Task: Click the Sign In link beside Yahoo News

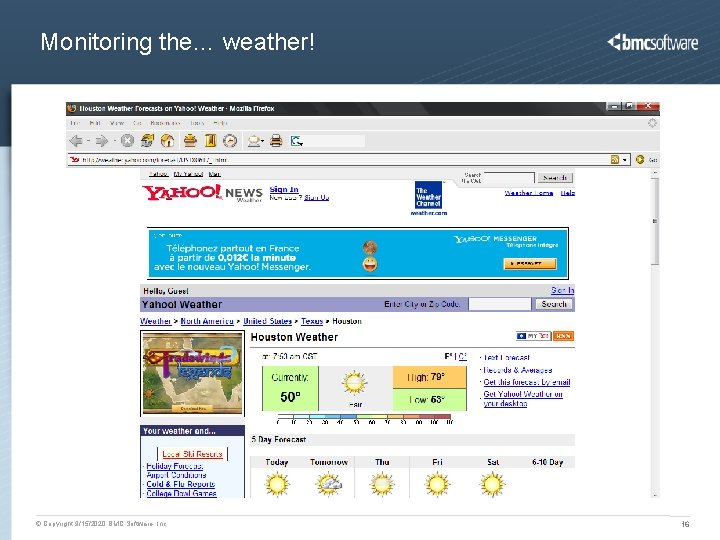Action: tap(284, 189)
